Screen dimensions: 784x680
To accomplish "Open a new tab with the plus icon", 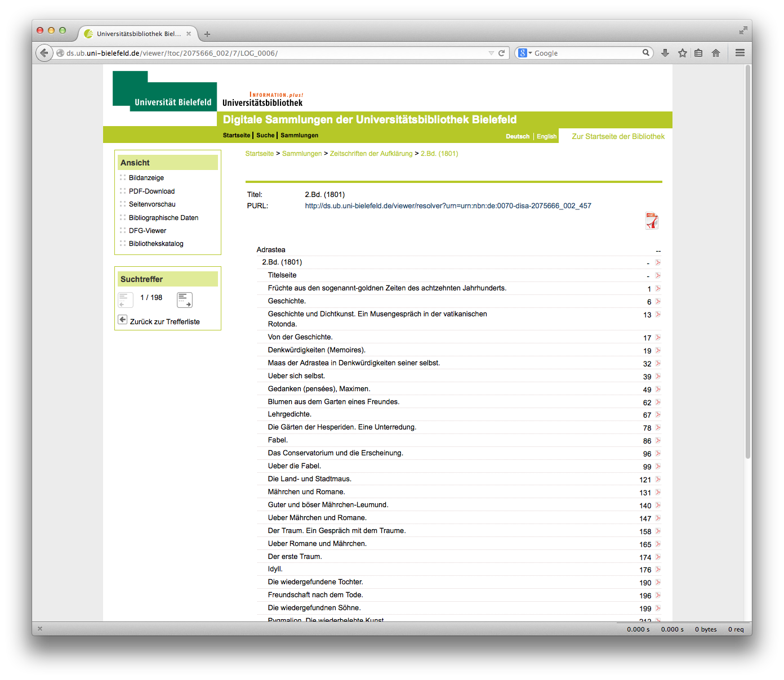I will (x=207, y=34).
